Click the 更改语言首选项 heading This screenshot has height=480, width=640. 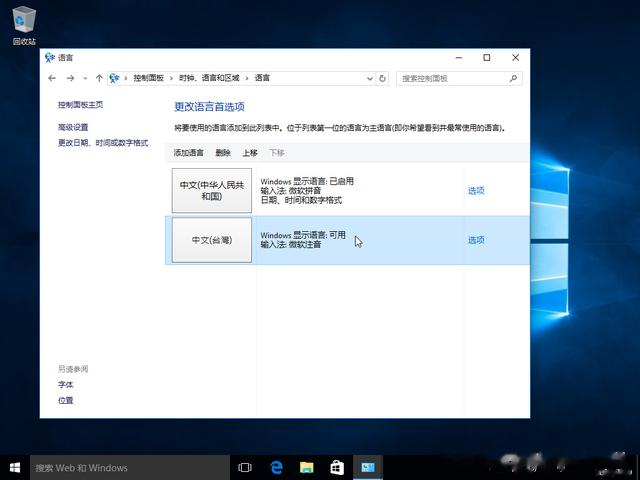tap(209, 107)
